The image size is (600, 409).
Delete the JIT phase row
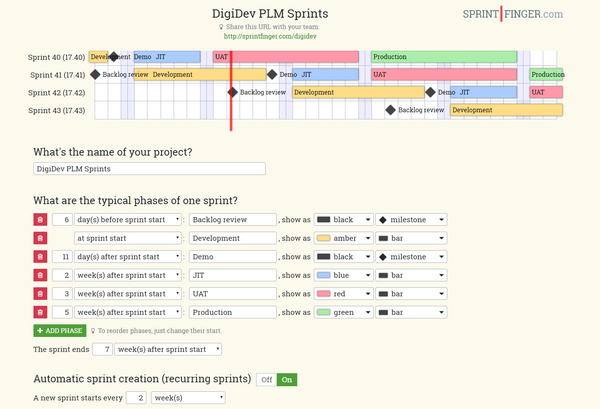[40, 275]
